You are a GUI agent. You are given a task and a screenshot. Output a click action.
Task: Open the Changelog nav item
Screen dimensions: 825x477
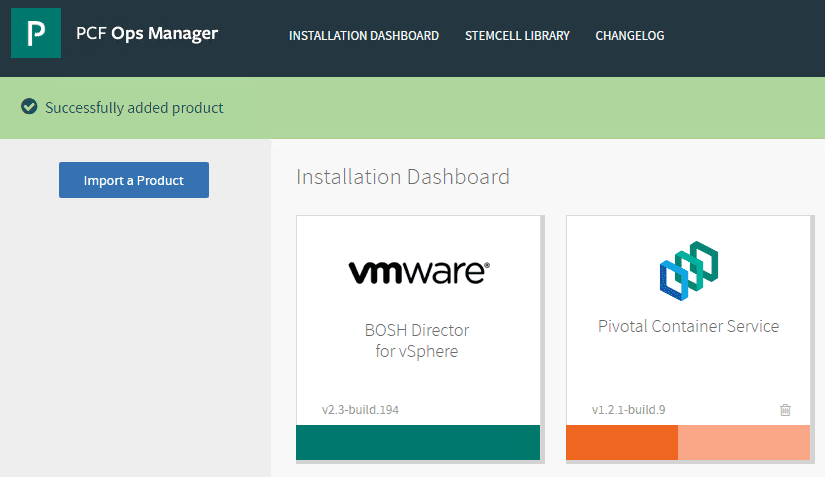click(x=630, y=36)
